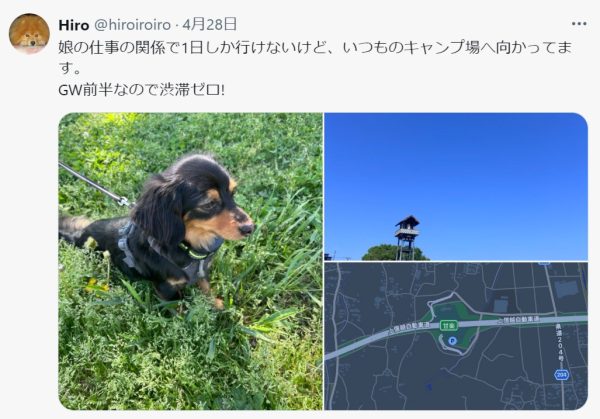Open the blue sky photo thumbnail

[456, 187]
